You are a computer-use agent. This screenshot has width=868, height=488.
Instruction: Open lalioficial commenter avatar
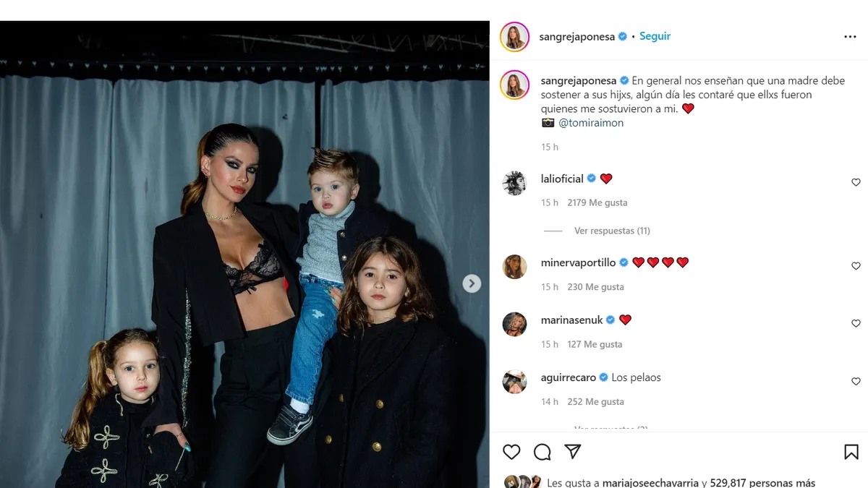pyautogui.click(x=514, y=183)
